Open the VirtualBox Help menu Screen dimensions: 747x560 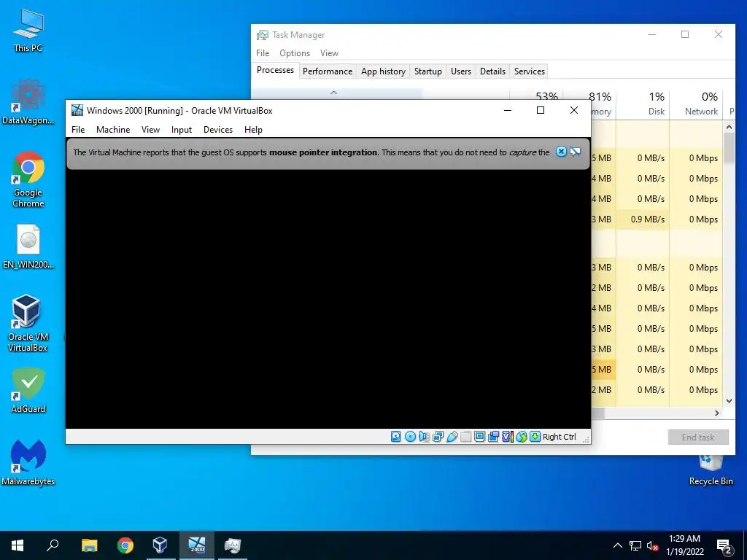click(x=253, y=130)
